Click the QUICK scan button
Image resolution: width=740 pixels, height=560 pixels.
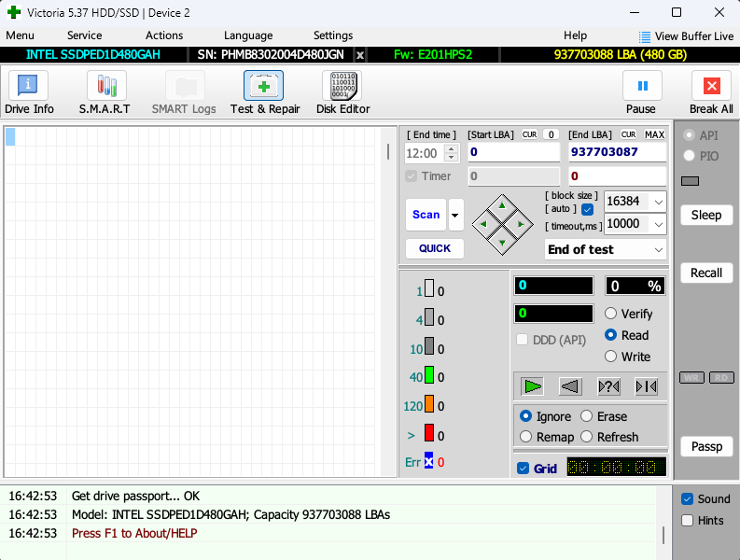click(435, 248)
